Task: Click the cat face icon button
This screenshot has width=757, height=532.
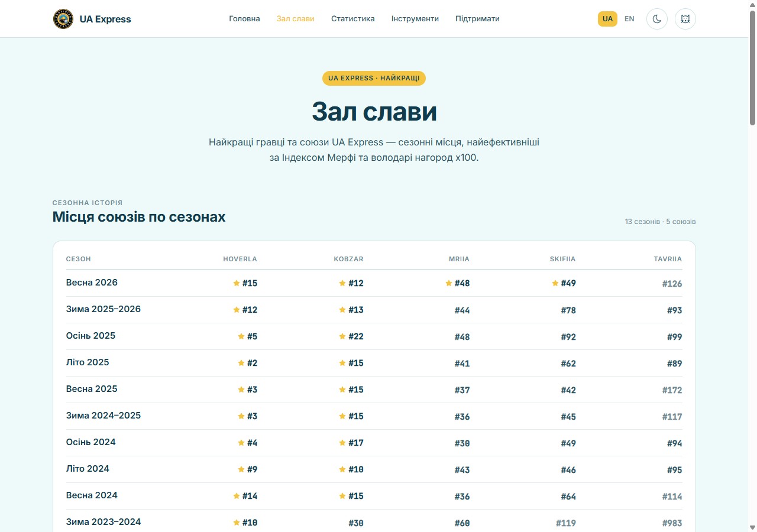Action: 685,19
